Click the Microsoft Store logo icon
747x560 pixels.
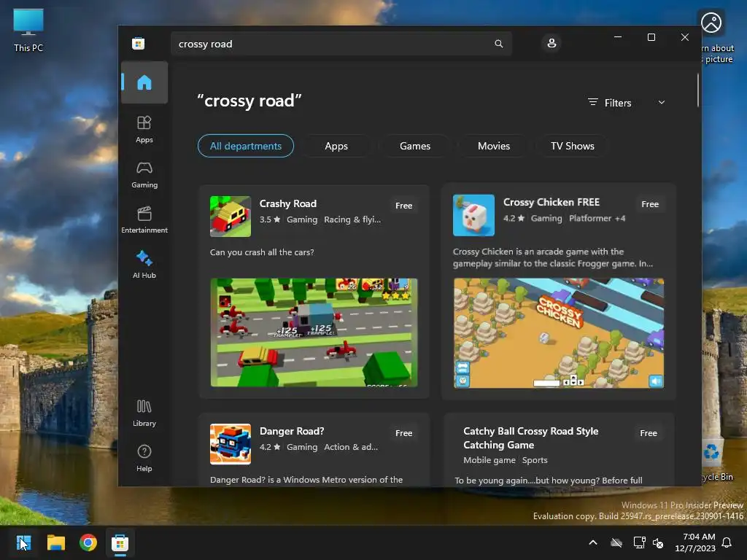(138, 44)
